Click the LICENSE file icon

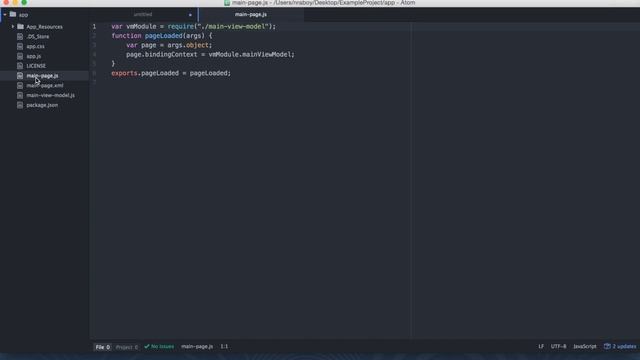tap(20, 66)
